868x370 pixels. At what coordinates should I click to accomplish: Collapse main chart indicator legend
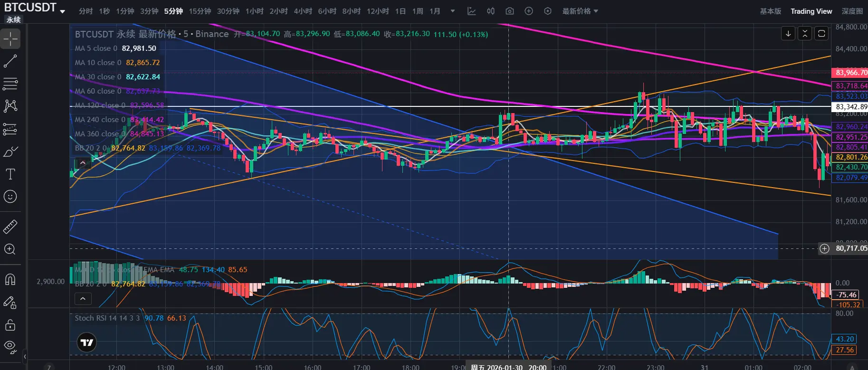[x=83, y=163]
